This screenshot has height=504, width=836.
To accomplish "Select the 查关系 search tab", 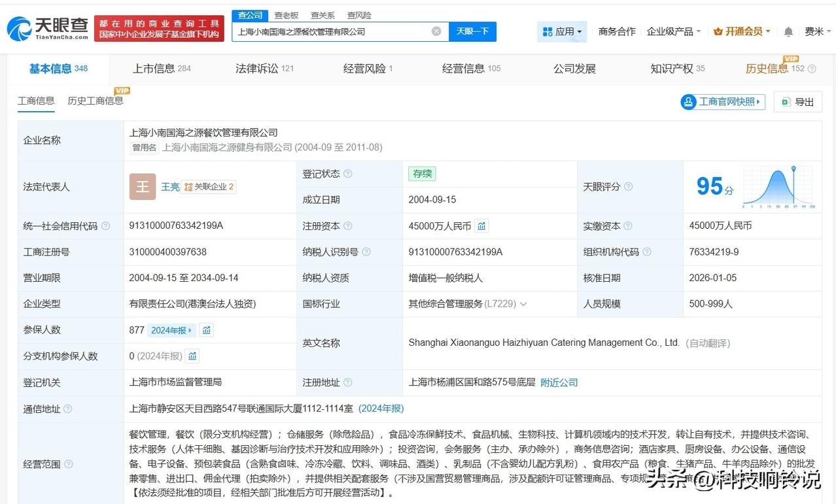I will pyautogui.click(x=323, y=15).
